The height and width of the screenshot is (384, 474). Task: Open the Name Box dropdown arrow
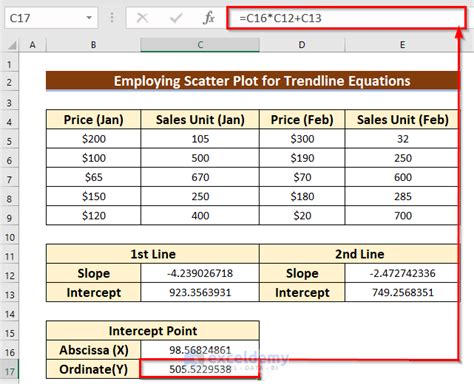[x=89, y=18]
